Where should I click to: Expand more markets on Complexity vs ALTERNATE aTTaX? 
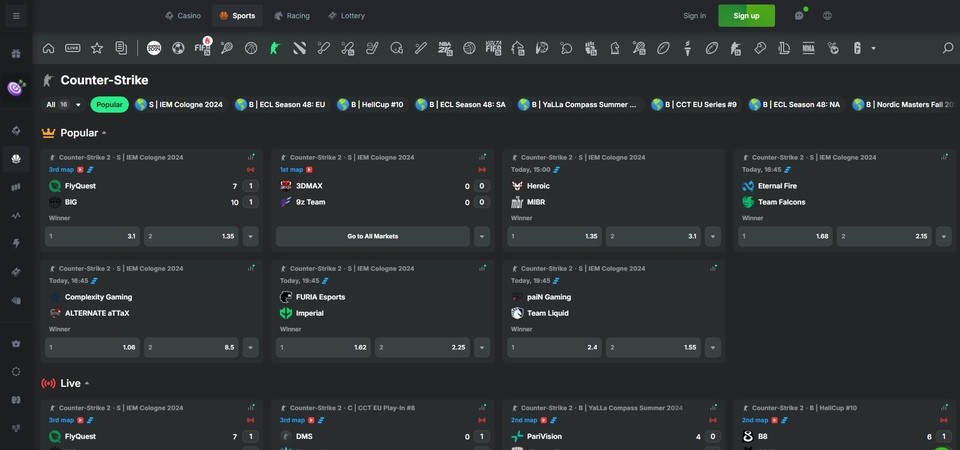250,347
